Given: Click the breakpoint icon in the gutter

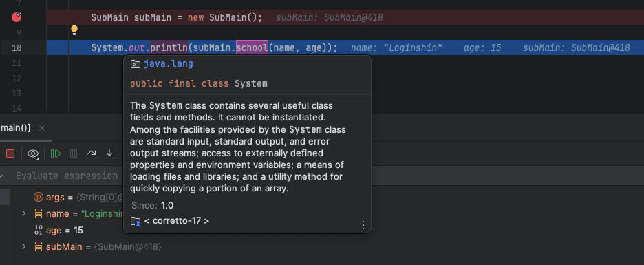Looking at the screenshot, I should coord(17,17).
